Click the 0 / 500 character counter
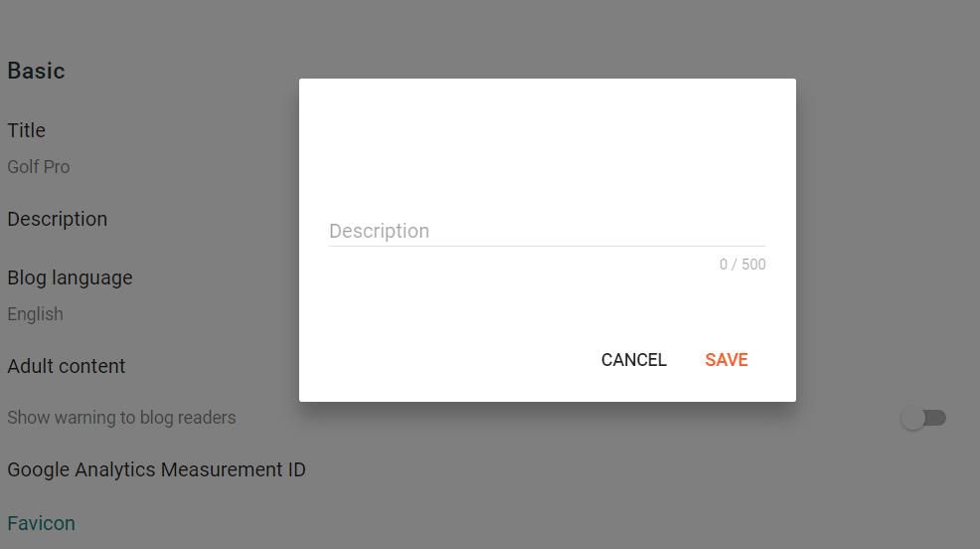 [x=742, y=265]
